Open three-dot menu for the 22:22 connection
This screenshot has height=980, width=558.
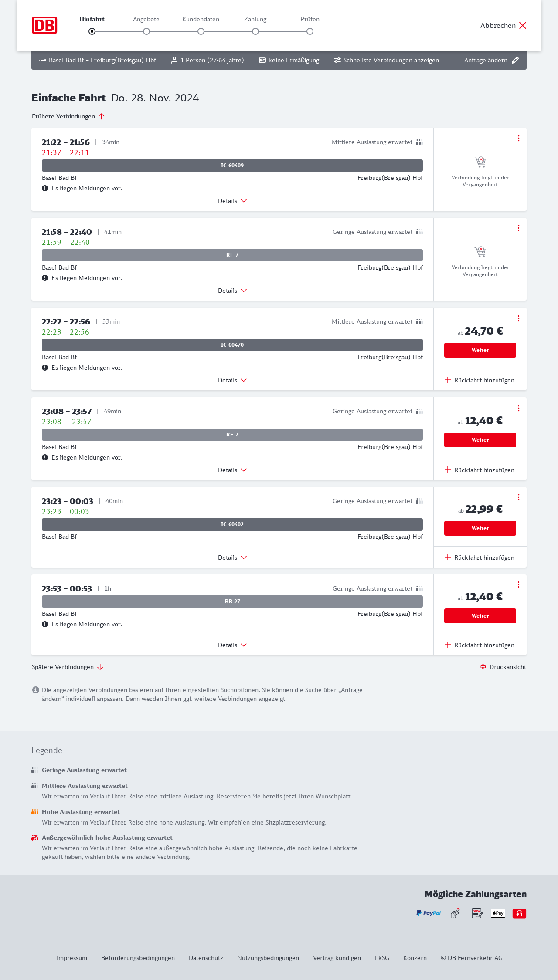(x=518, y=318)
